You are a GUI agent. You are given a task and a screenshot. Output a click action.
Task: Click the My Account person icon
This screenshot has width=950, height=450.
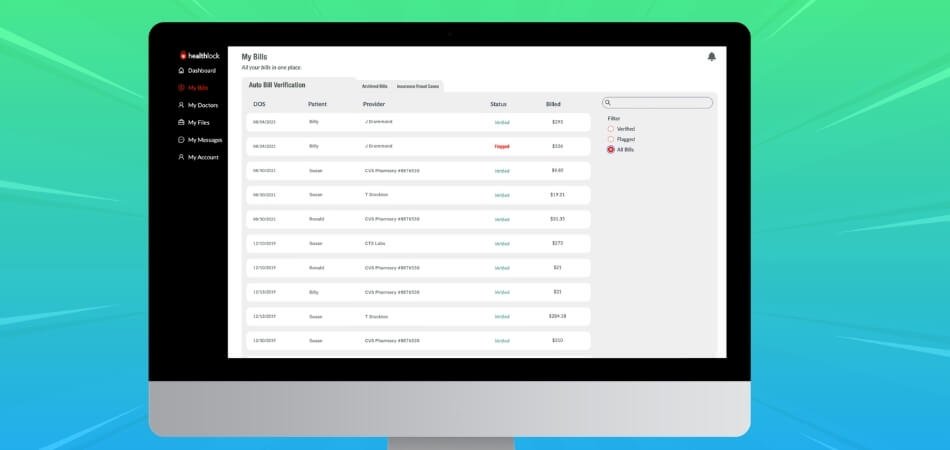coord(181,157)
